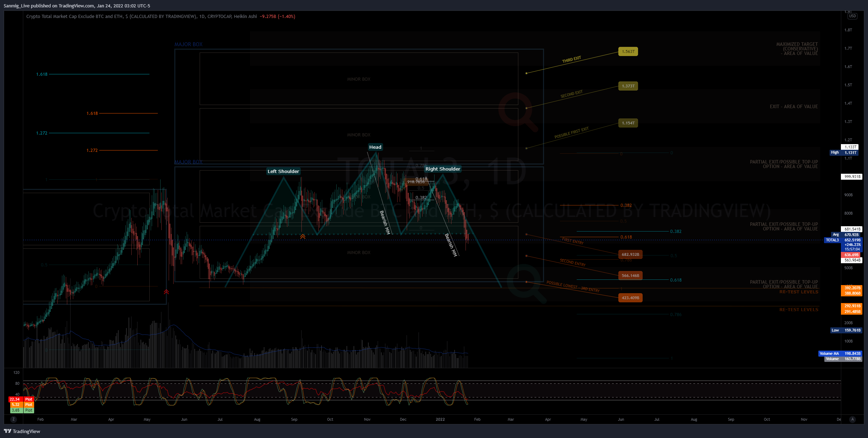The image size is (868, 438).
Task: Click the orange 1.618 Fibonacci label
Action: (x=92, y=113)
